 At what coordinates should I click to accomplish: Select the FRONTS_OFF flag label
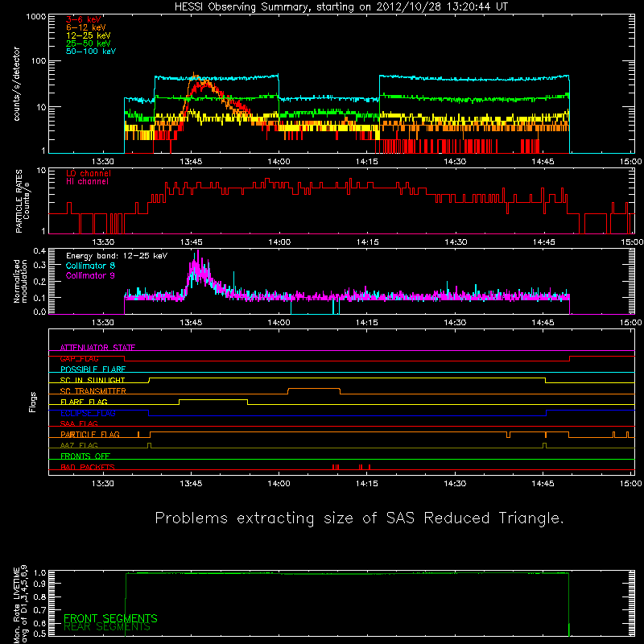point(85,456)
